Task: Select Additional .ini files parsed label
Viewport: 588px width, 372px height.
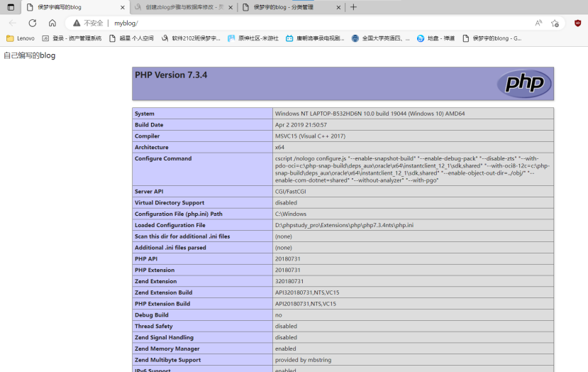Action: (170, 248)
